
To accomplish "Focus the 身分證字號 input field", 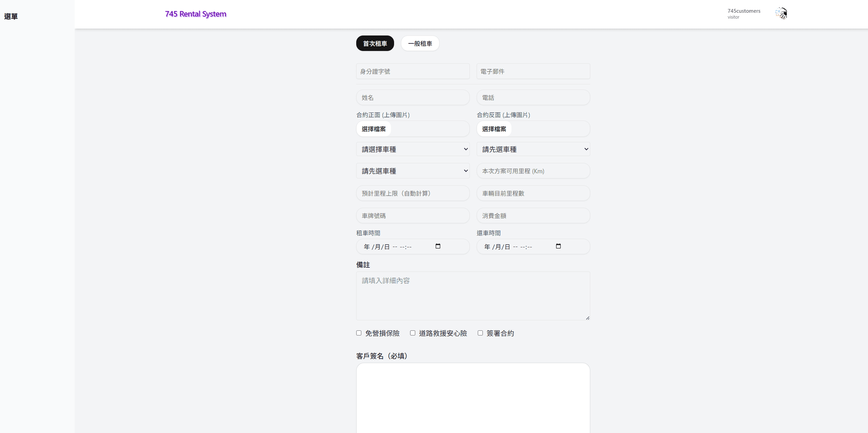I will pyautogui.click(x=413, y=71).
